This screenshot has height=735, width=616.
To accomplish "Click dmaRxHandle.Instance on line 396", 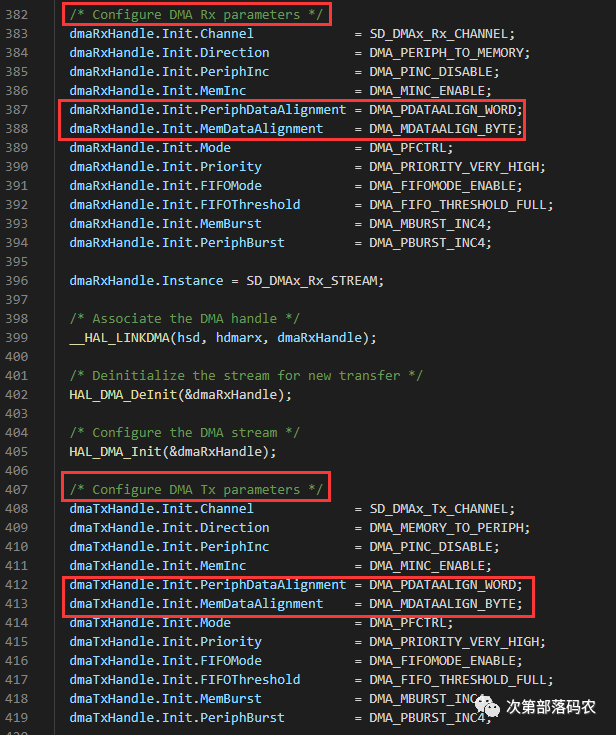I will tap(146, 281).
